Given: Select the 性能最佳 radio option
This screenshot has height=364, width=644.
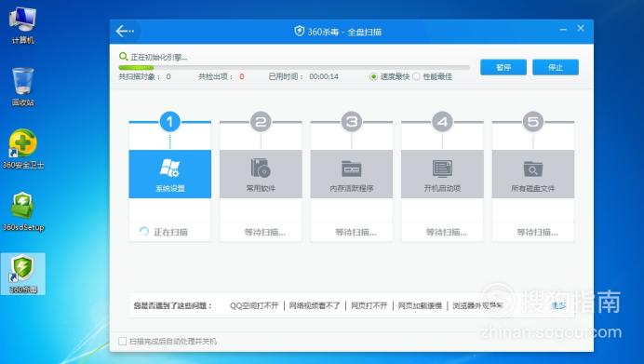Looking at the screenshot, I should coord(416,77).
